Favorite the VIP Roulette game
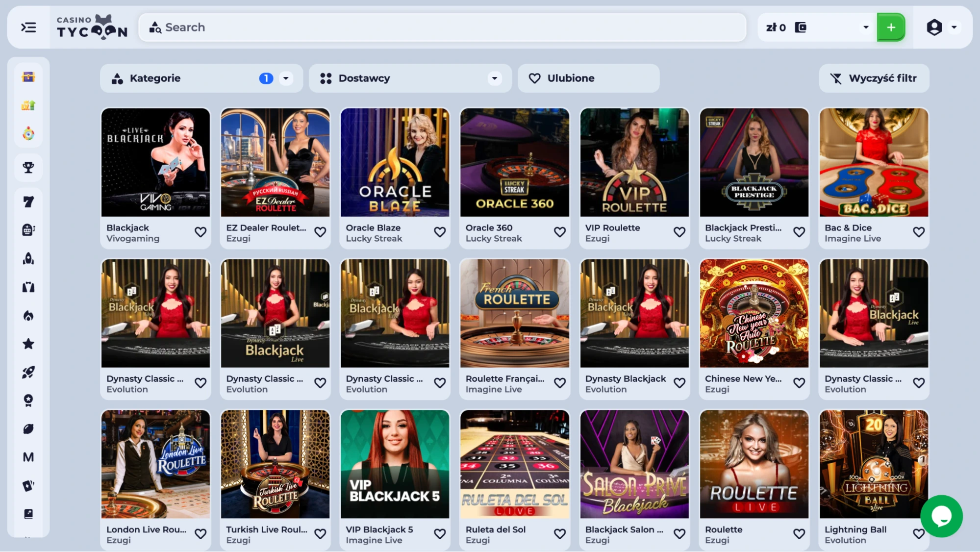Screen dimensions: 980x552 pyautogui.click(x=679, y=232)
